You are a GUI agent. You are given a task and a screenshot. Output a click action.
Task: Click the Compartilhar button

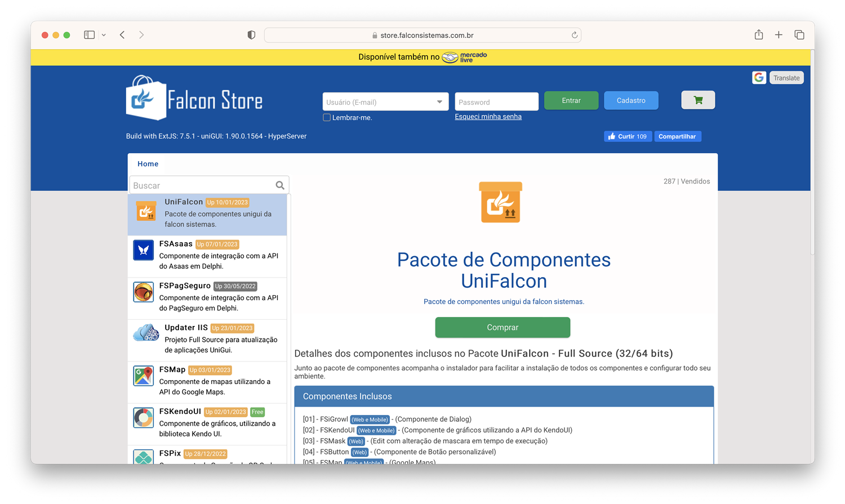(x=677, y=136)
